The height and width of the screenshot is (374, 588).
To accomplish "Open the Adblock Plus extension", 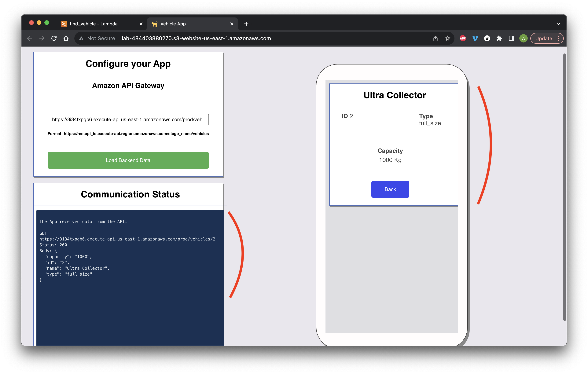I will tap(463, 38).
